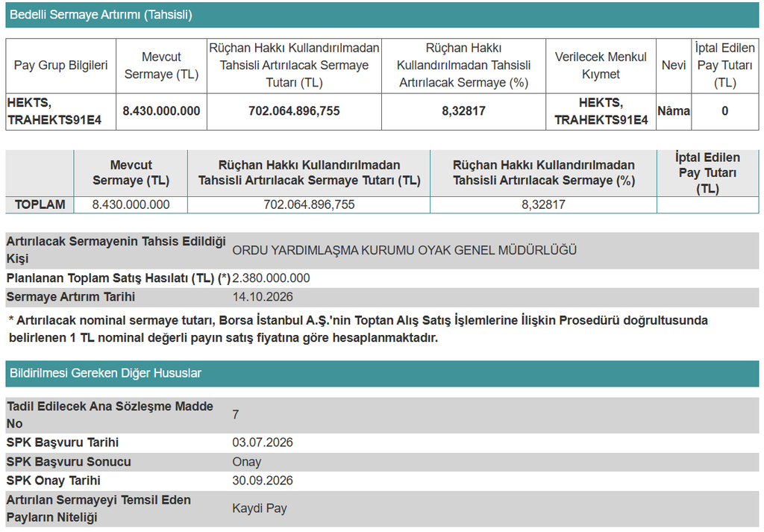764x532 pixels.
Task: Click the article number value 7
Action: 236,415
